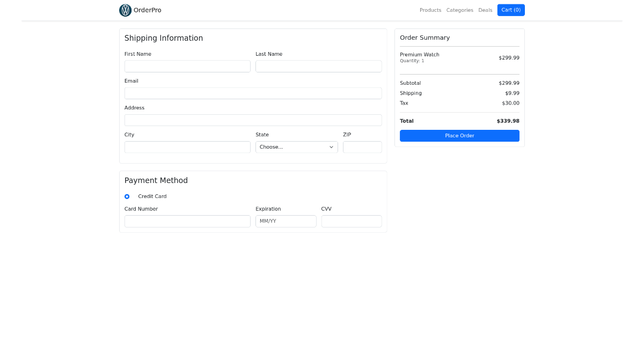Click the City input field
This screenshot has width=644, height=338.
click(x=187, y=146)
